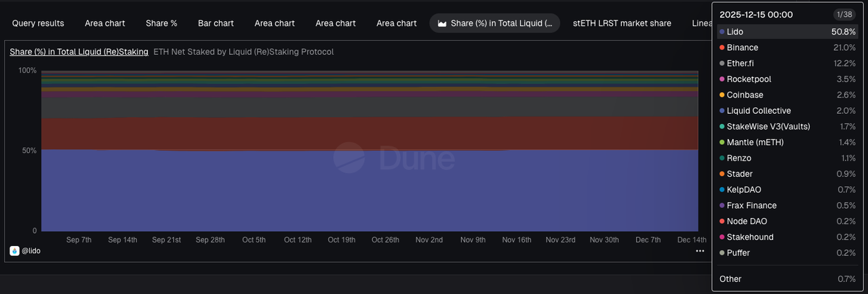Select the StakeWise V3(Vaults) legend entry
Screen dimensions: 868x294
click(787, 127)
